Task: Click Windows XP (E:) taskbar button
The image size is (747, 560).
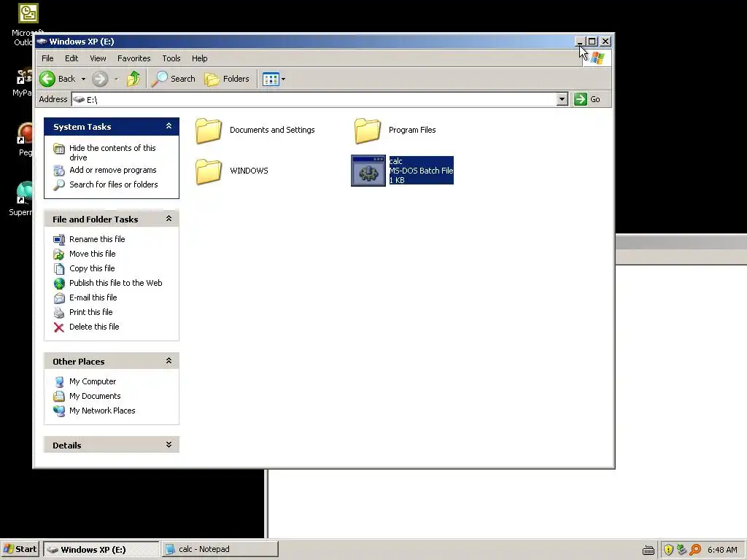Action: click(101, 549)
